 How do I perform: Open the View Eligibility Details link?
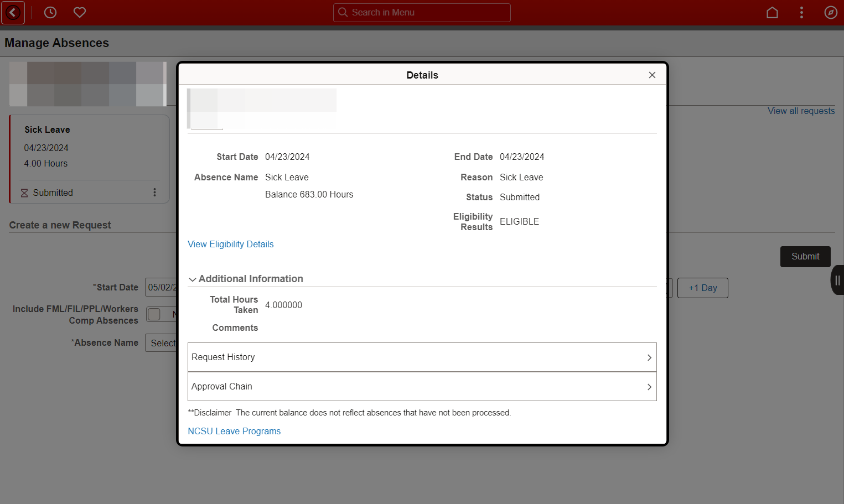point(231,245)
